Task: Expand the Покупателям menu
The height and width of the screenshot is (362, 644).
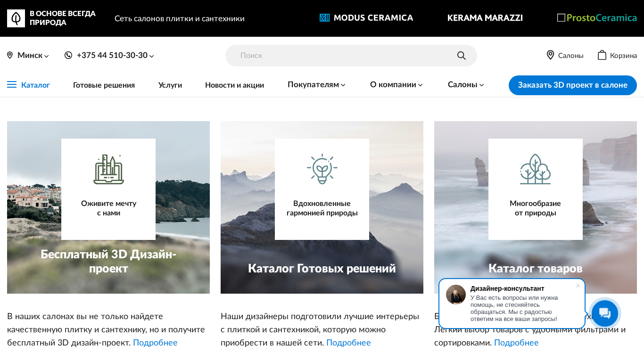Action: pos(316,85)
